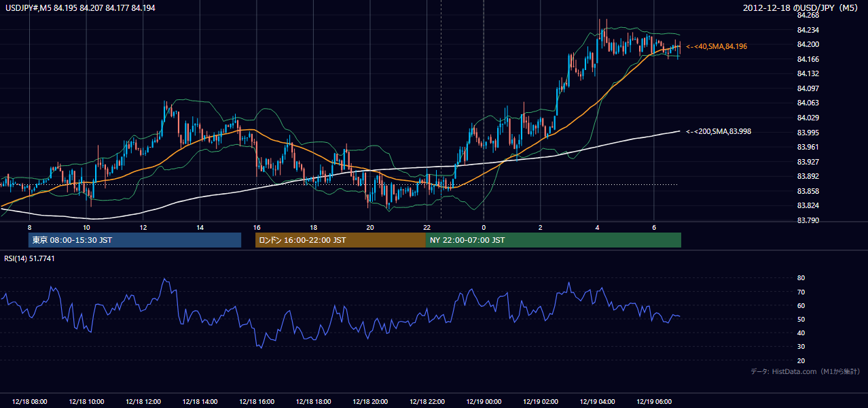Click price axis value 84.268
This screenshot has width=868, height=408.
808,16
